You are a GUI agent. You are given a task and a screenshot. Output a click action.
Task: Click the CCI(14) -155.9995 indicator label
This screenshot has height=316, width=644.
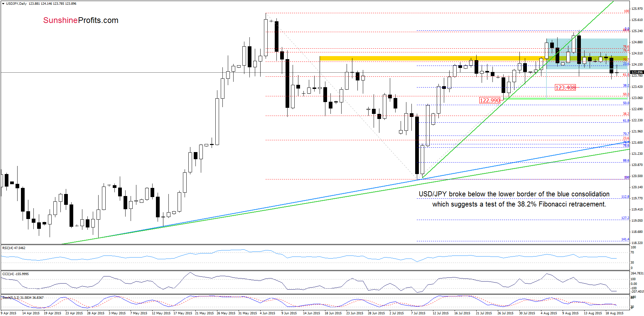coord(16,274)
